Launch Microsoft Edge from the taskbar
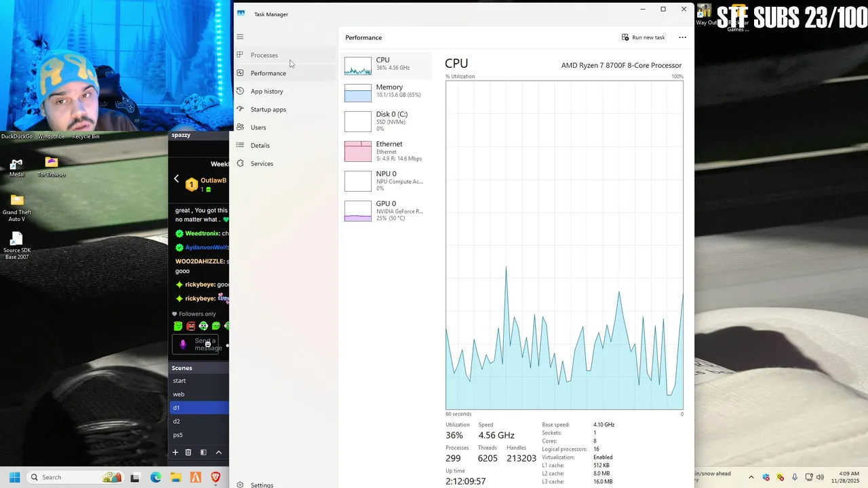This screenshot has height=488, width=868. [x=155, y=477]
